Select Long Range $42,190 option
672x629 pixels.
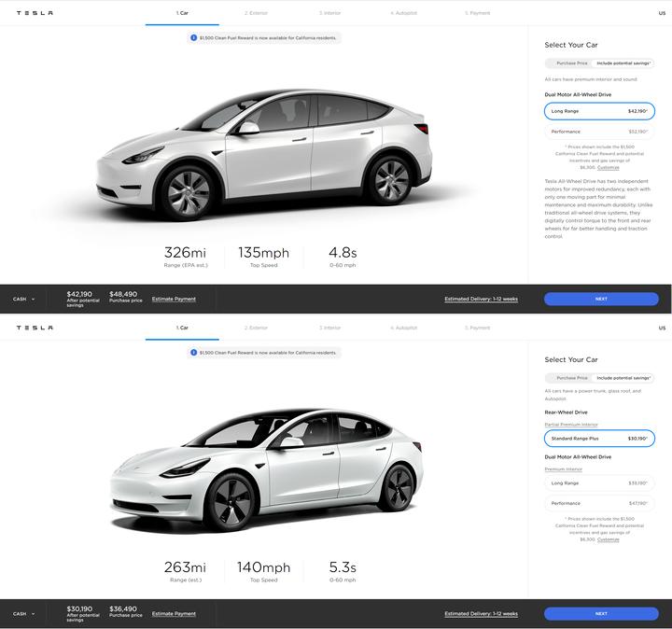click(599, 111)
